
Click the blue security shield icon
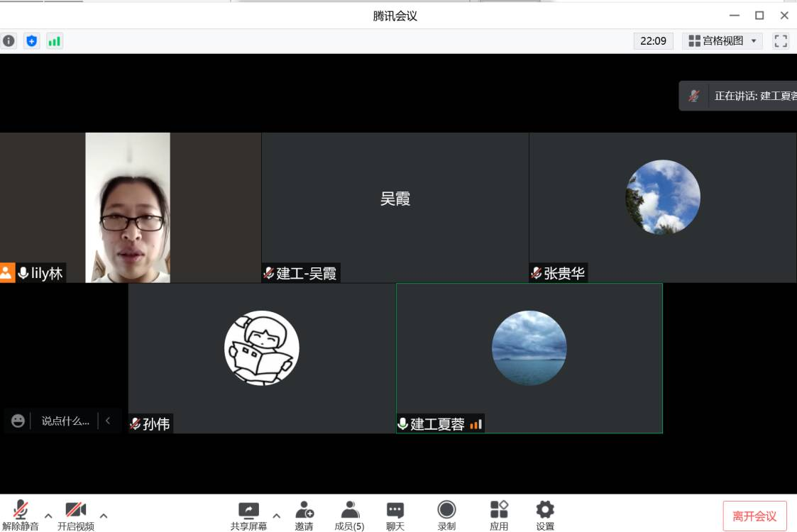(31, 41)
